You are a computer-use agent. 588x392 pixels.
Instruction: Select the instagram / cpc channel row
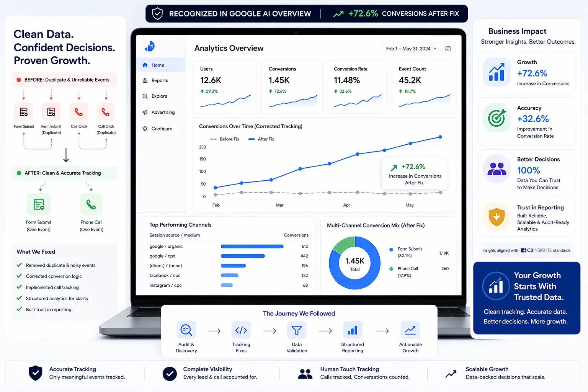point(229,285)
